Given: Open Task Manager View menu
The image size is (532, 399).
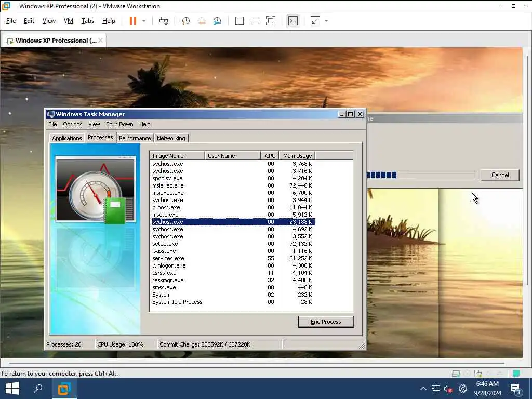Looking at the screenshot, I should [x=94, y=124].
